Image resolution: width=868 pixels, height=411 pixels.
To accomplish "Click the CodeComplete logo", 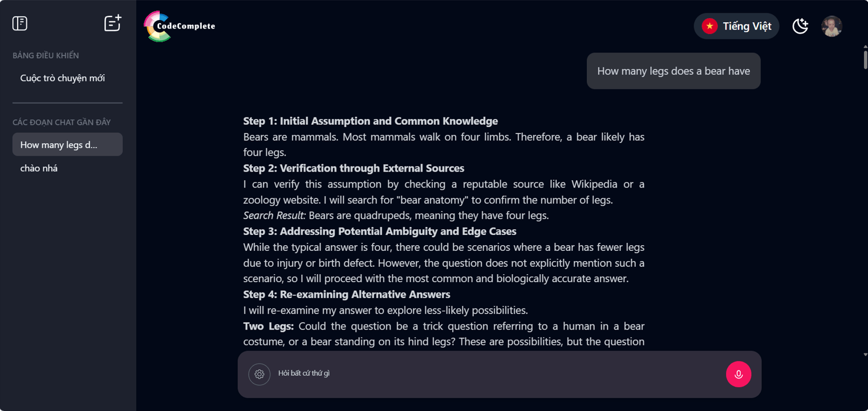I will [x=180, y=26].
